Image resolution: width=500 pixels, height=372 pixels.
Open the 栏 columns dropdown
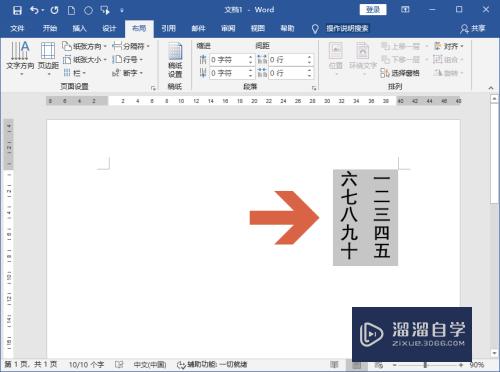point(75,73)
